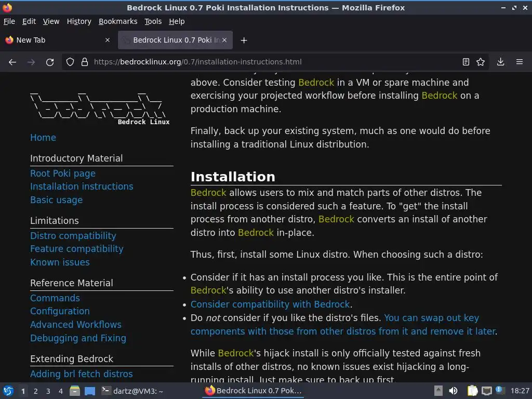Go to Installation instructions link

pos(82,187)
